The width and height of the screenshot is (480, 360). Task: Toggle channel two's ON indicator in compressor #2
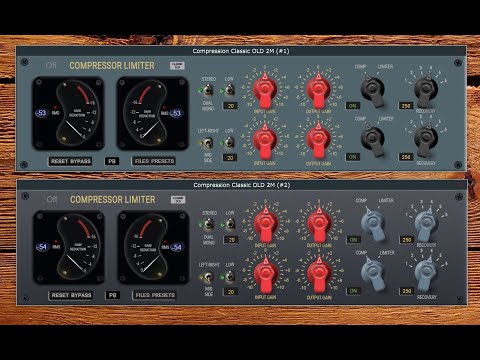[354, 291]
